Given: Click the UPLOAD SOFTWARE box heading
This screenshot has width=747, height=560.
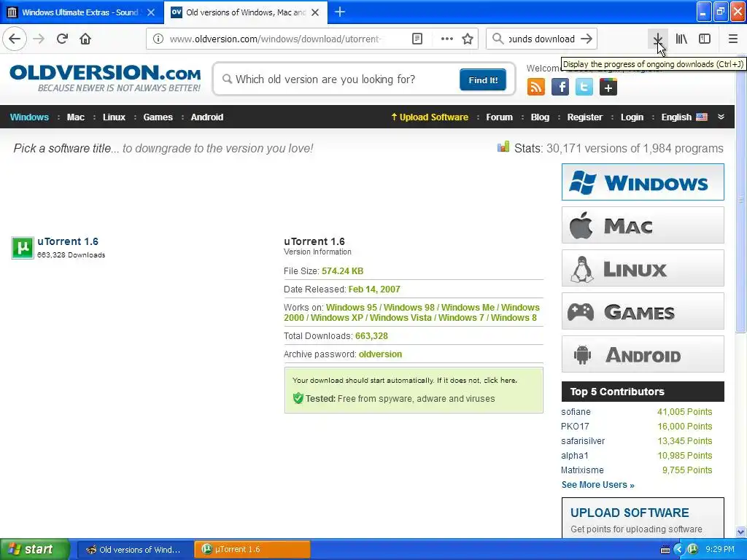Looking at the screenshot, I should 630,513.
